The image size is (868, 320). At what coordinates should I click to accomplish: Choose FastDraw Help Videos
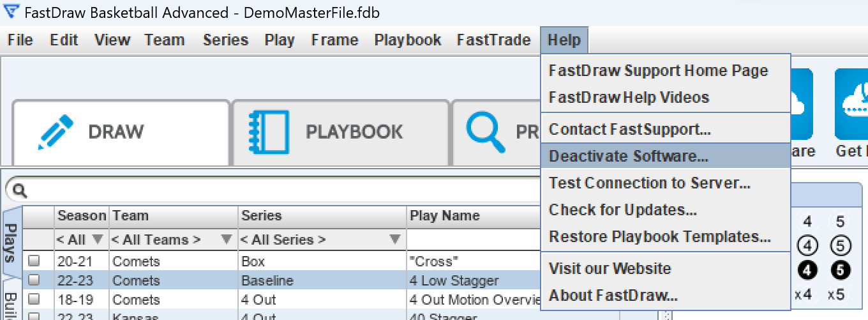pos(666,97)
